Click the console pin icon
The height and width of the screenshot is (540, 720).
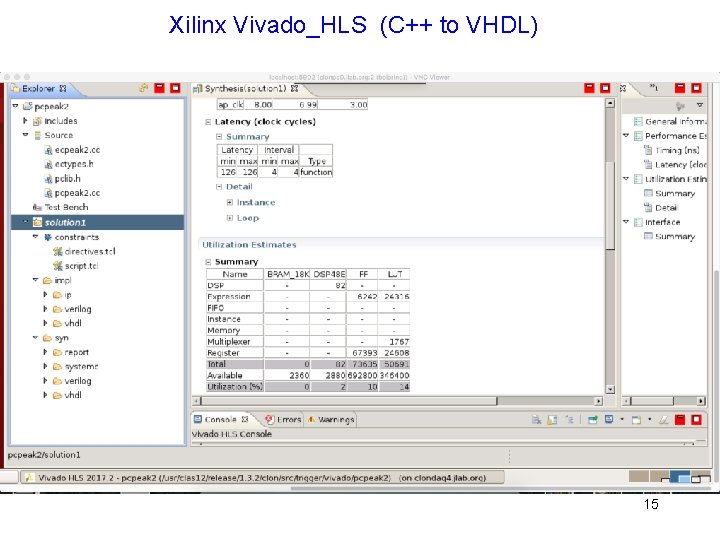(592, 419)
